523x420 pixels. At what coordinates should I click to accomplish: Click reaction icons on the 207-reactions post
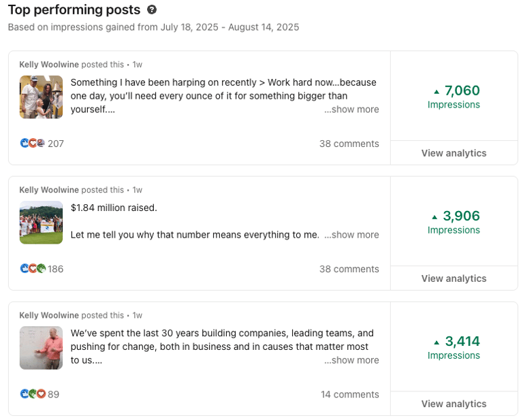(x=33, y=144)
